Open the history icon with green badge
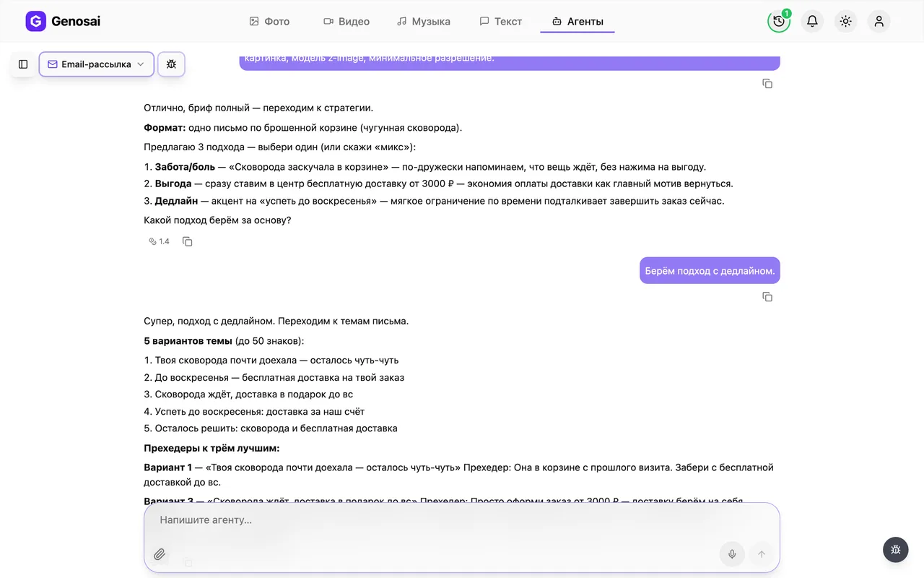924x578 pixels. (779, 21)
